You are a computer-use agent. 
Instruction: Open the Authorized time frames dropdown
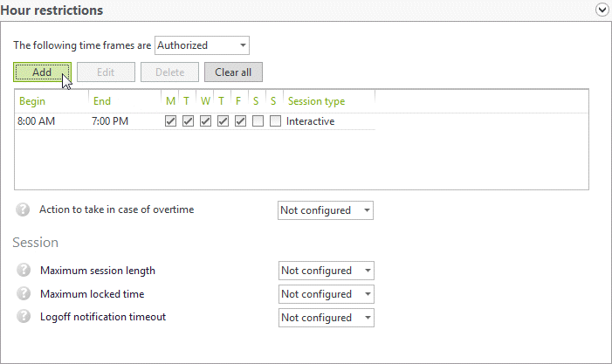tap(202, 45)
